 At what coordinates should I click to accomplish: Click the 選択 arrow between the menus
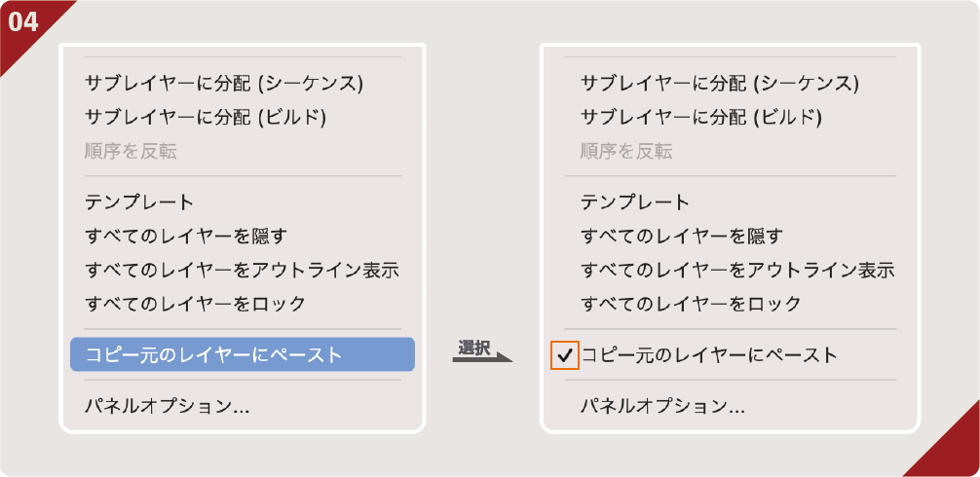pyautogui.click(x=481, y=353)
